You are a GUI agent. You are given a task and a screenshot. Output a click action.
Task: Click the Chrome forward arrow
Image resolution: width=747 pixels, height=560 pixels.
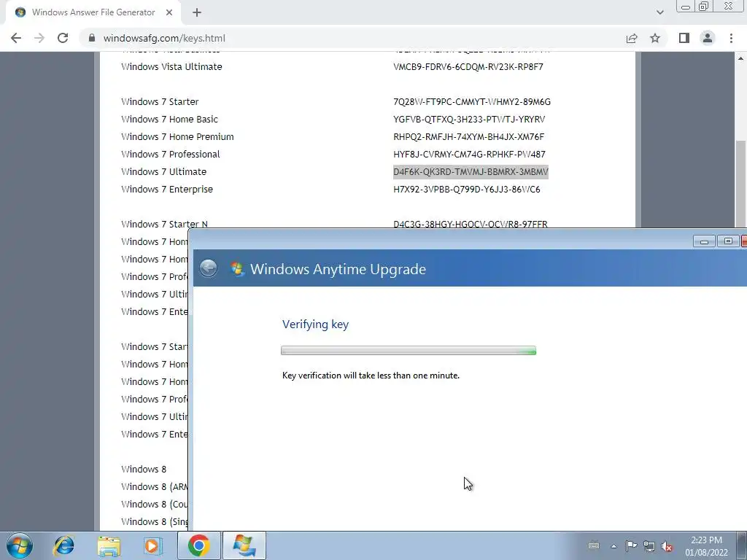pos(39,38)
